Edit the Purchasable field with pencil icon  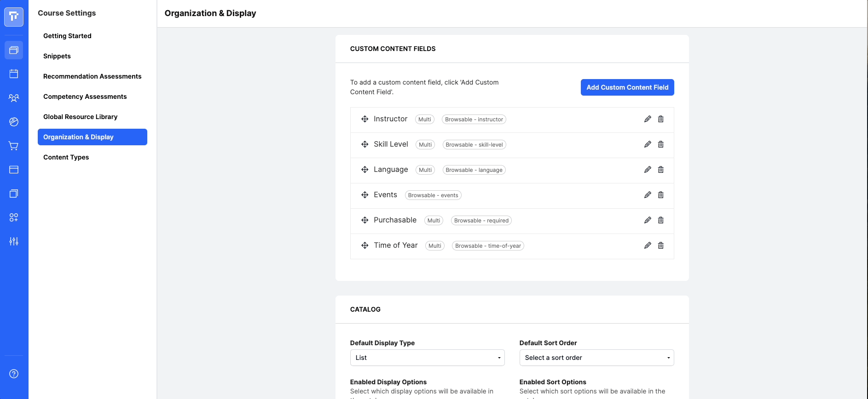(x=648, y=220)
